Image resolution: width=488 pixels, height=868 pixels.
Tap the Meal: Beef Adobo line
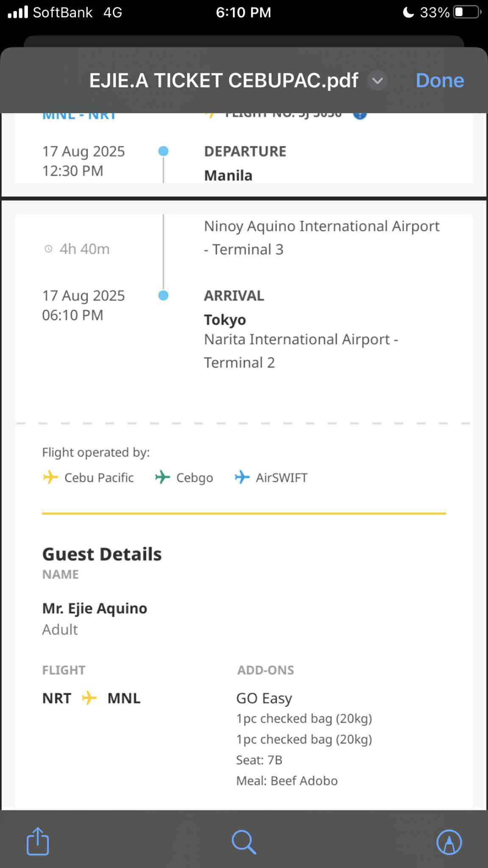tap(287, 781)
